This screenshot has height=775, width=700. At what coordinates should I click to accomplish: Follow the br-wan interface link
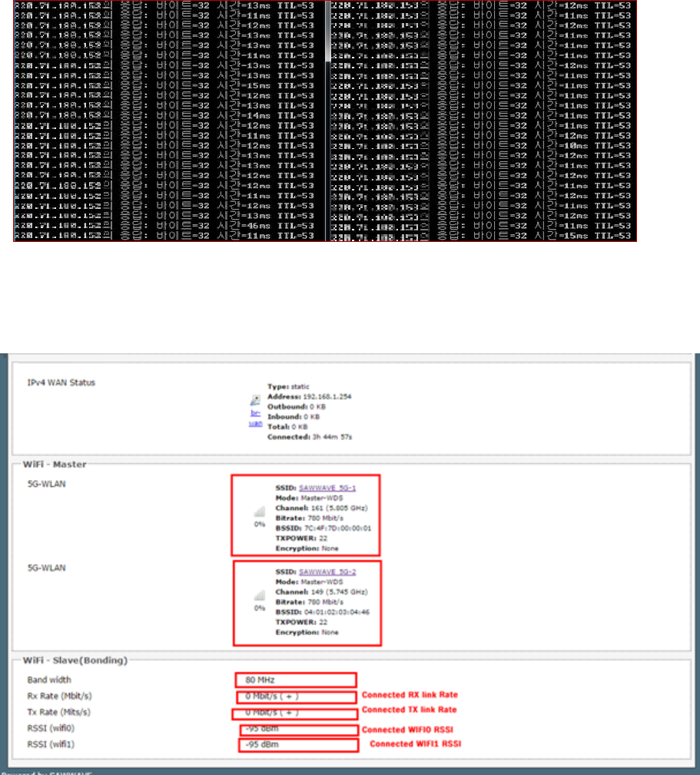pyautogui.click(x=255, y=418)
